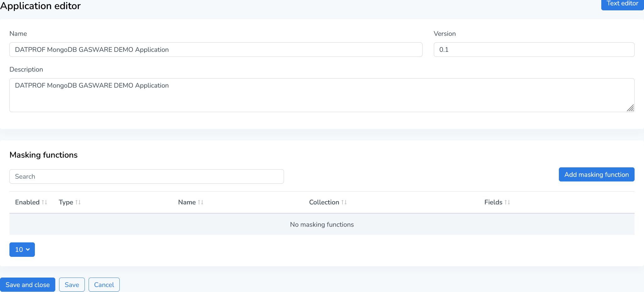Click the ascending sort arrow on Enabled
644x292 pixels.
[43, 202]
